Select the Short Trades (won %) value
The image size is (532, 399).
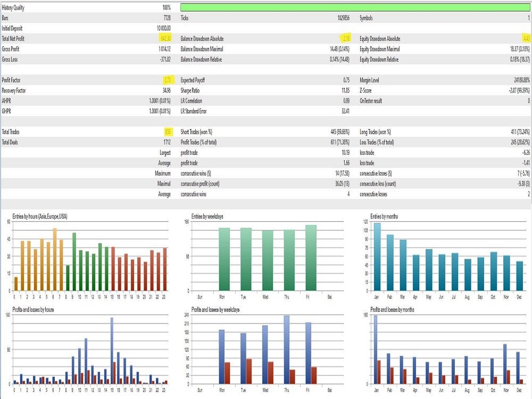click(x=340, y=131)
